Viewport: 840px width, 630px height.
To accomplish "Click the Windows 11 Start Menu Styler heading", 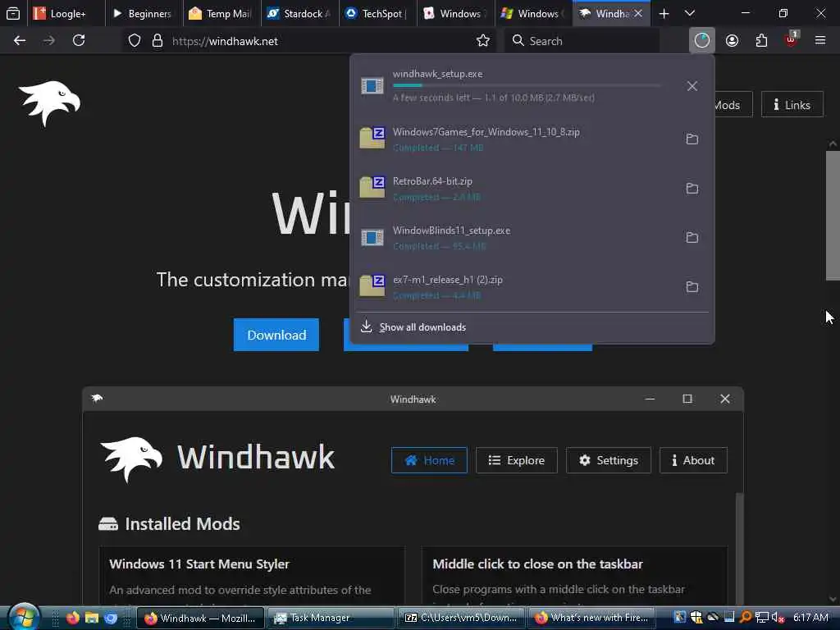I will click(x=199, y=564).
